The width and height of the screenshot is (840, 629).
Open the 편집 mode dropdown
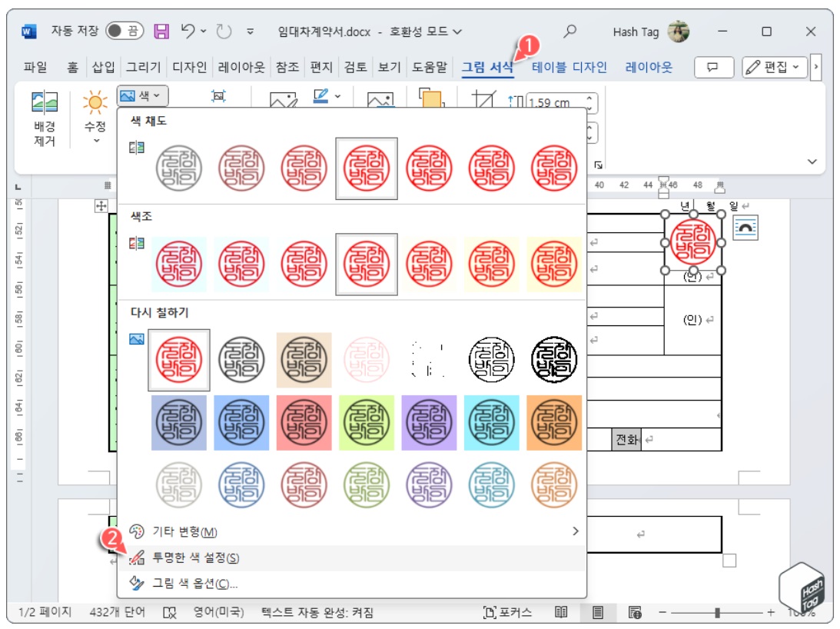(x=775, y=67)
